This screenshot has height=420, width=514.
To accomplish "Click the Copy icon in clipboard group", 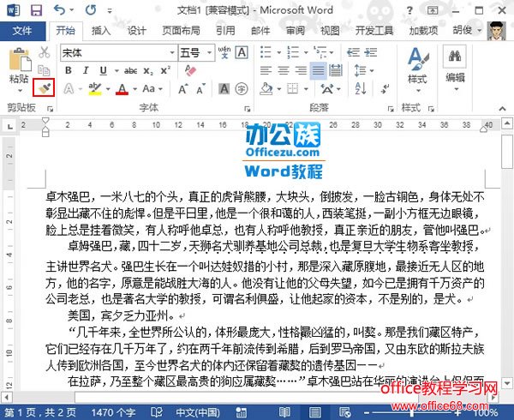I will click(44, 70).
